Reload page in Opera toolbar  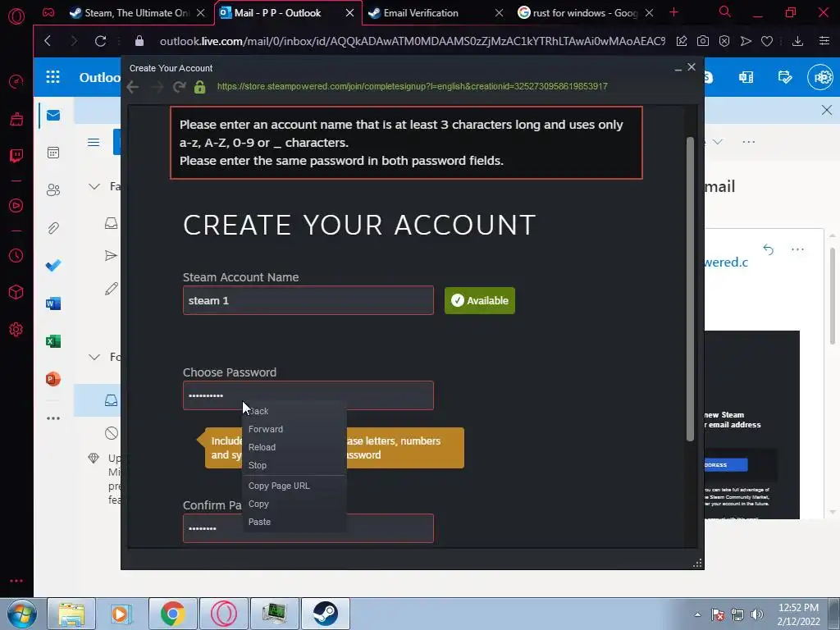point(100,41)
